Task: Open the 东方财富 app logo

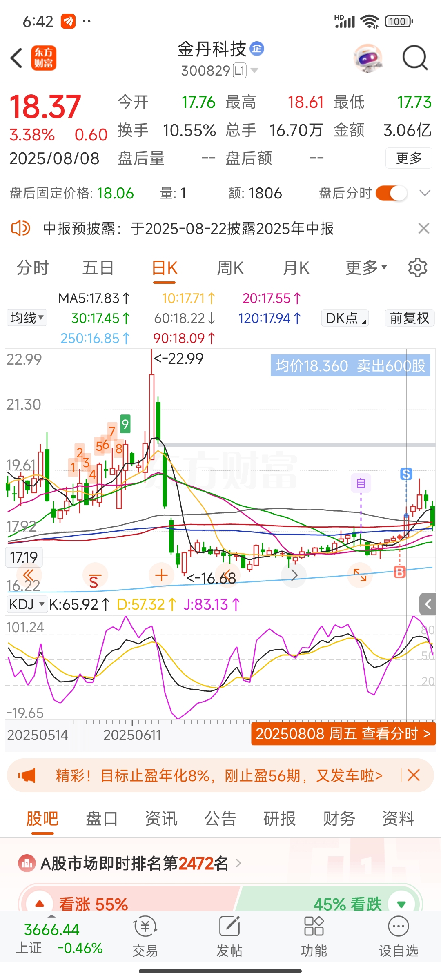Action: click(x=44, y=58)
